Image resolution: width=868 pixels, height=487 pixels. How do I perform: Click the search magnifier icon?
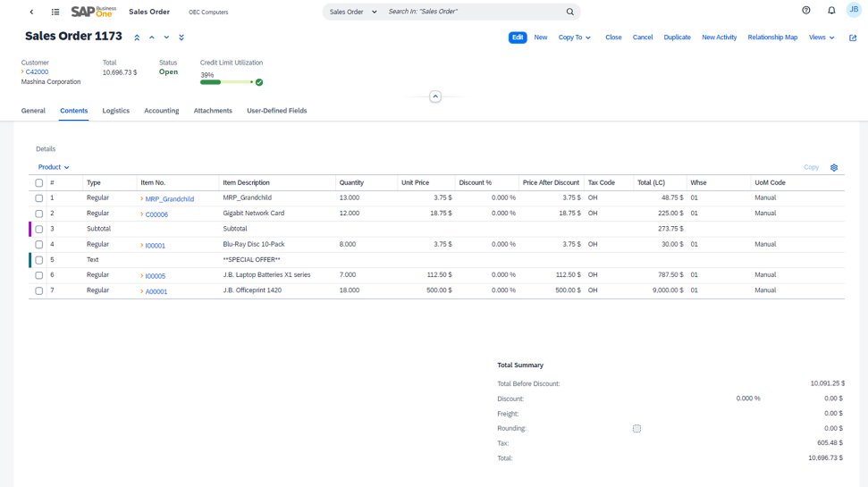569,13
